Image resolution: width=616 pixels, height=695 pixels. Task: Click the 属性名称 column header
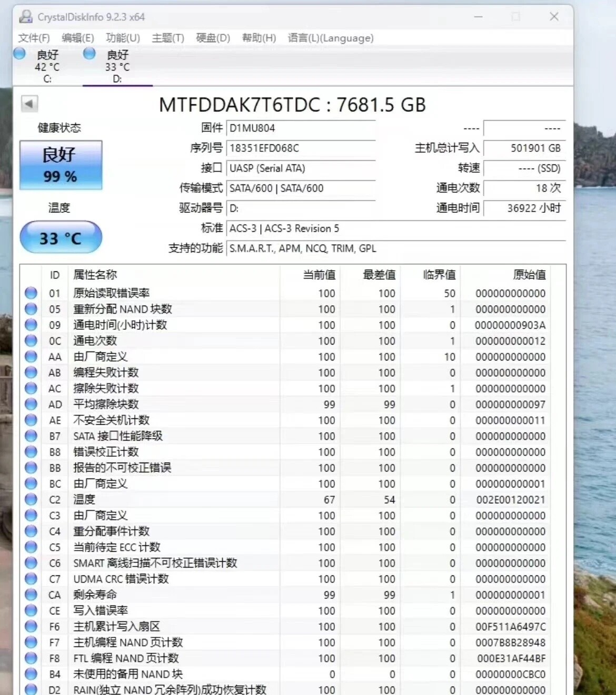174,275
